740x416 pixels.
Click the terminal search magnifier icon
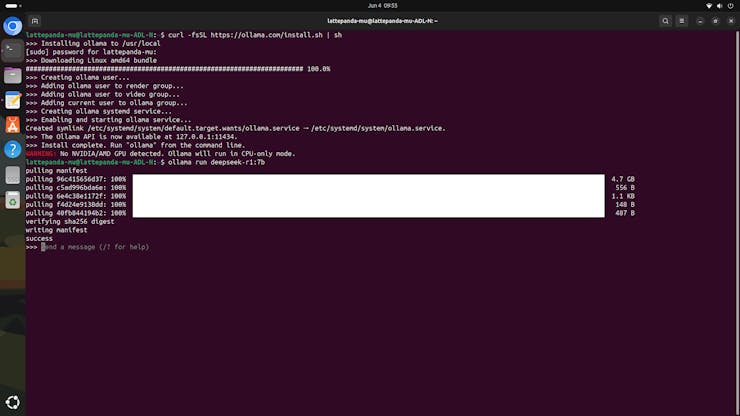pyautogui.click(x=665, y=21)
